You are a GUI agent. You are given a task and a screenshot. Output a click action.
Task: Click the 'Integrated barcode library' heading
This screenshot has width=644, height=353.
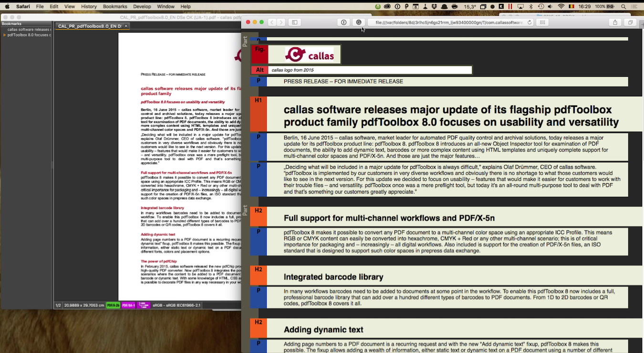(333, 277)
